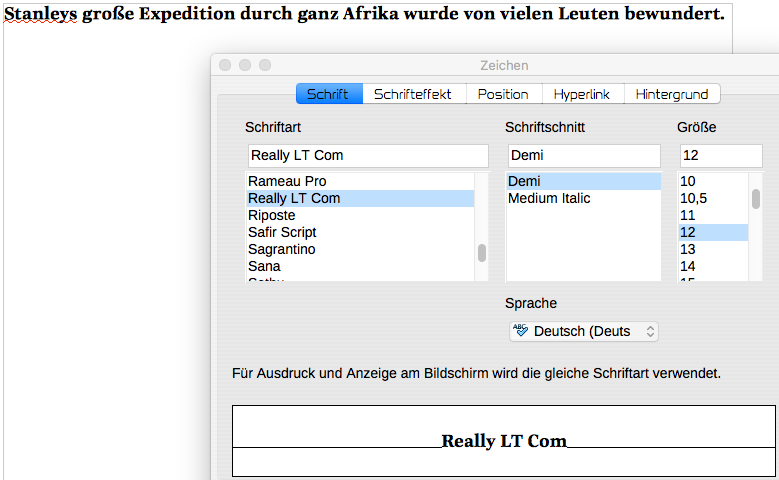
Task: Click the Schriftschnitt style input field
Action: [582, 156]
